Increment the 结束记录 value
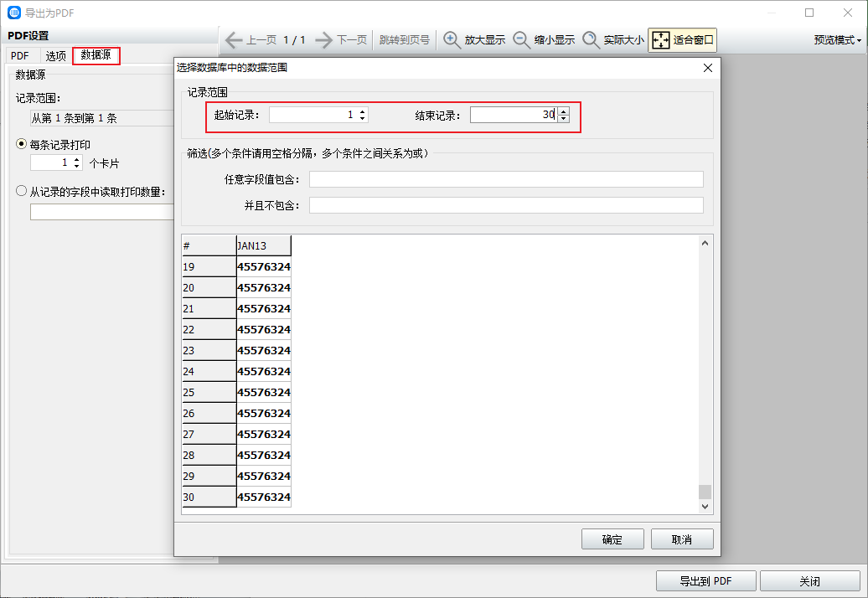This screenshot has width=868, height=598. pyautogui.click(x=564, y=111)
